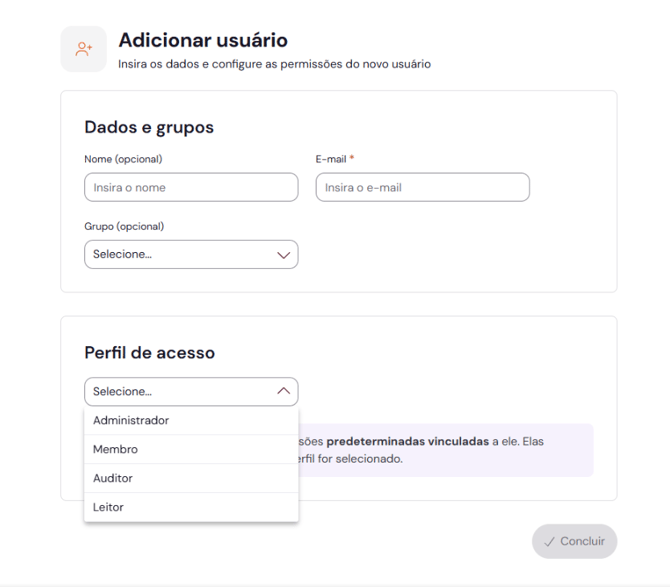Click the 'Nome (opcional)' label
Image resolution: width=670 pixels, height=587 pixels.
[123, 159]
